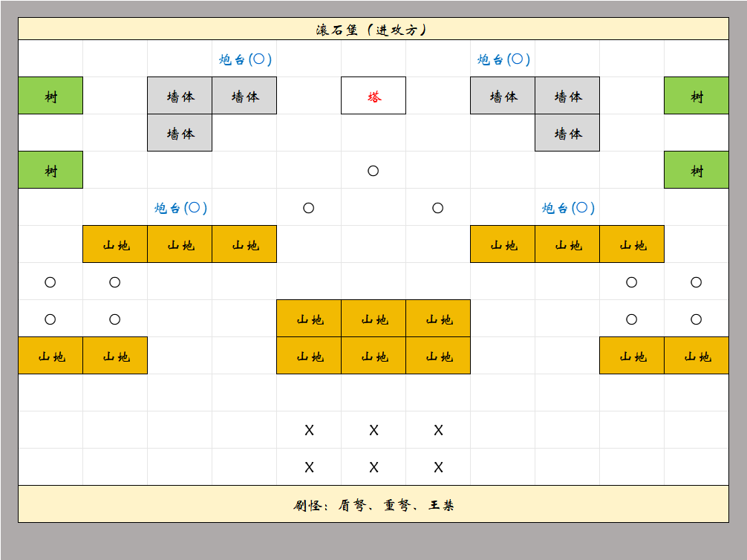The width and height of the screenshot is (747, 560).
Task: Select the single lower-row 墙体 in right wall group
Action: [x=567, y=132]
